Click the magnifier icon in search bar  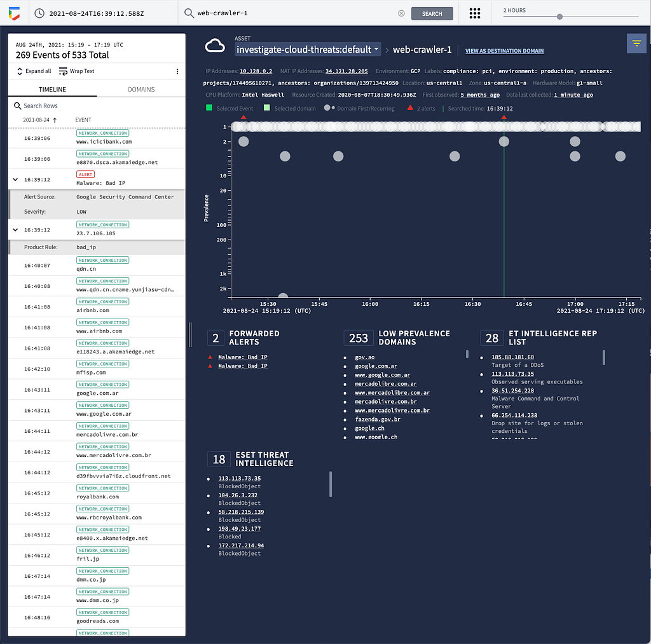coord(189,13)
